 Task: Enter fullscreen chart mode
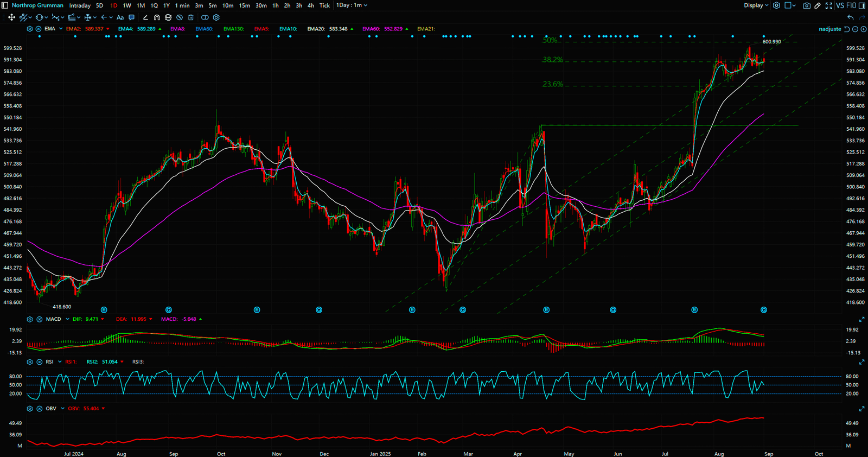tap(828, 5)
